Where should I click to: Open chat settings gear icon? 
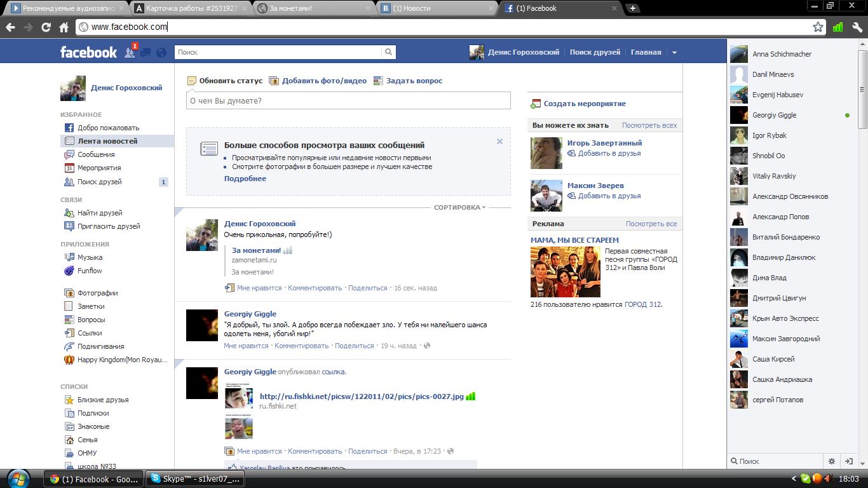tap(831, 461)
